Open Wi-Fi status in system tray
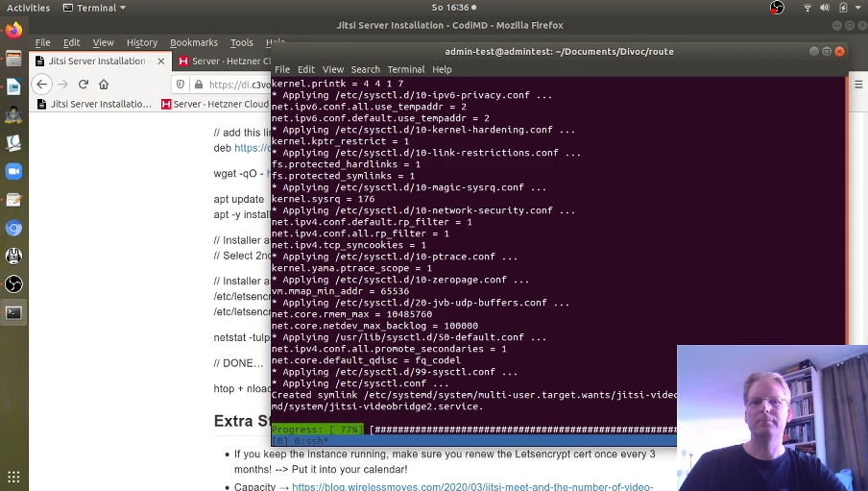 point(808,8)
